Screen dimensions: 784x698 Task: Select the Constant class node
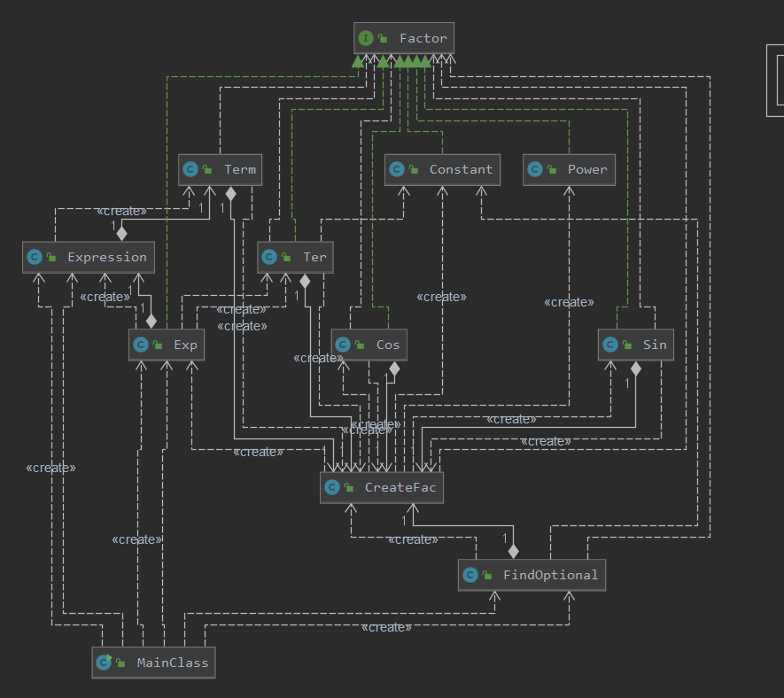442,169
